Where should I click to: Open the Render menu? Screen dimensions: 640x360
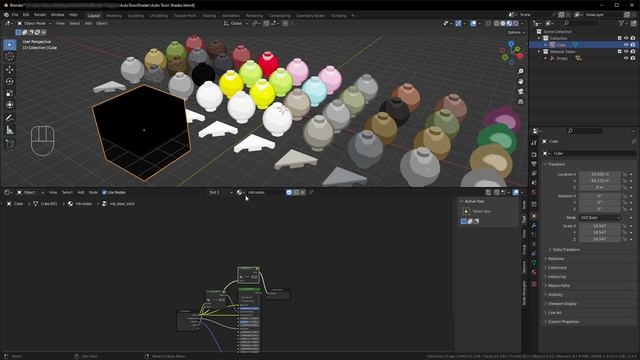click(40, 15)
